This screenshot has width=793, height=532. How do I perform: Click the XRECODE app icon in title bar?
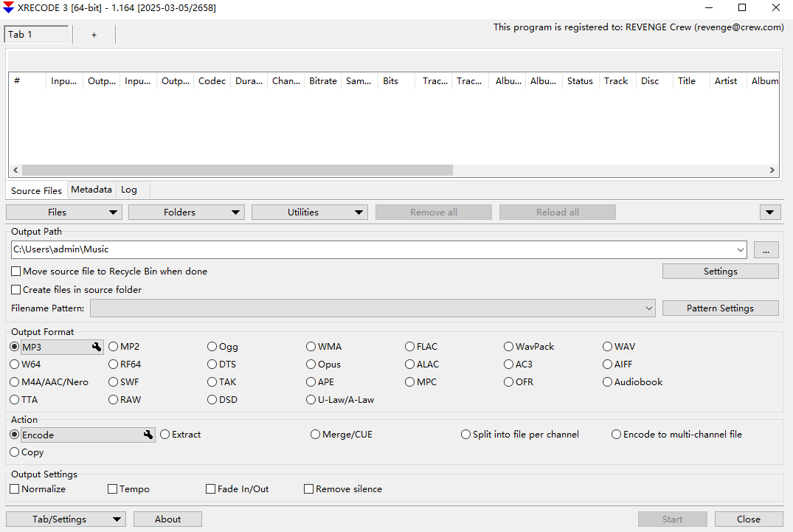pyautogui.click(x=9, y=8)
